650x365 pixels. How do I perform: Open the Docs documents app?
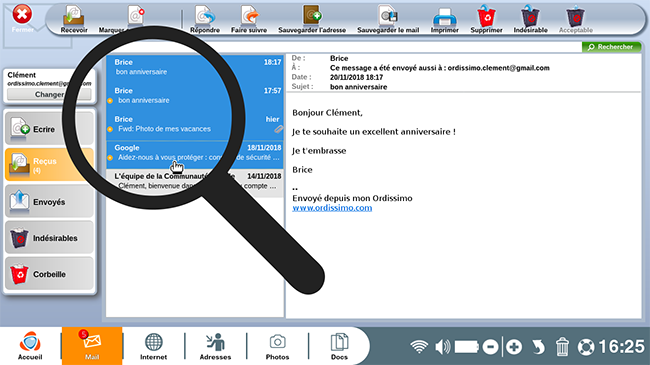(x=339, y=346)
